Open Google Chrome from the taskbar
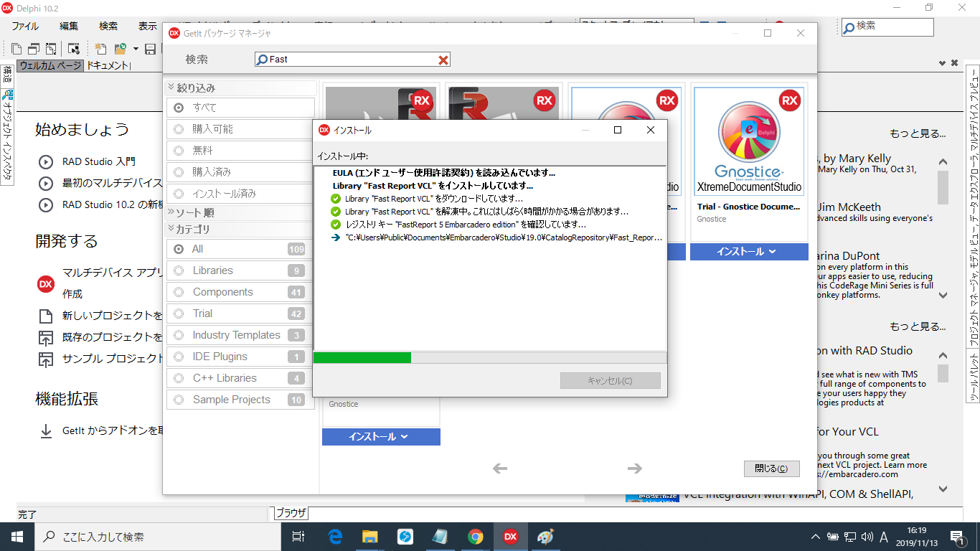Screen dimensions: 980x551 (x=475, y=537)
